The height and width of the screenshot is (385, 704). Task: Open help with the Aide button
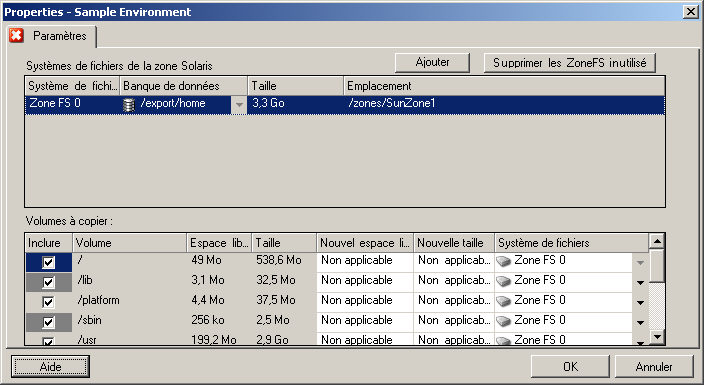coord(50,367)
